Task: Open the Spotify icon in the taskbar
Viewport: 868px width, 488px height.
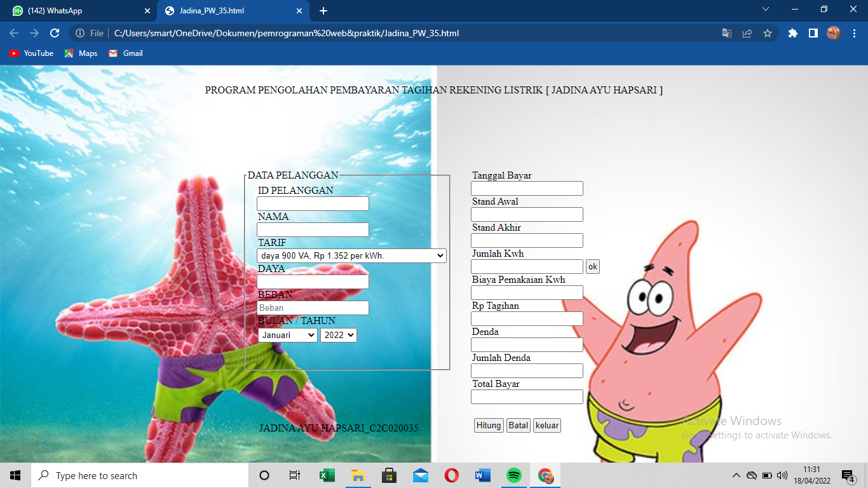Action: click(x=514, y=475)
